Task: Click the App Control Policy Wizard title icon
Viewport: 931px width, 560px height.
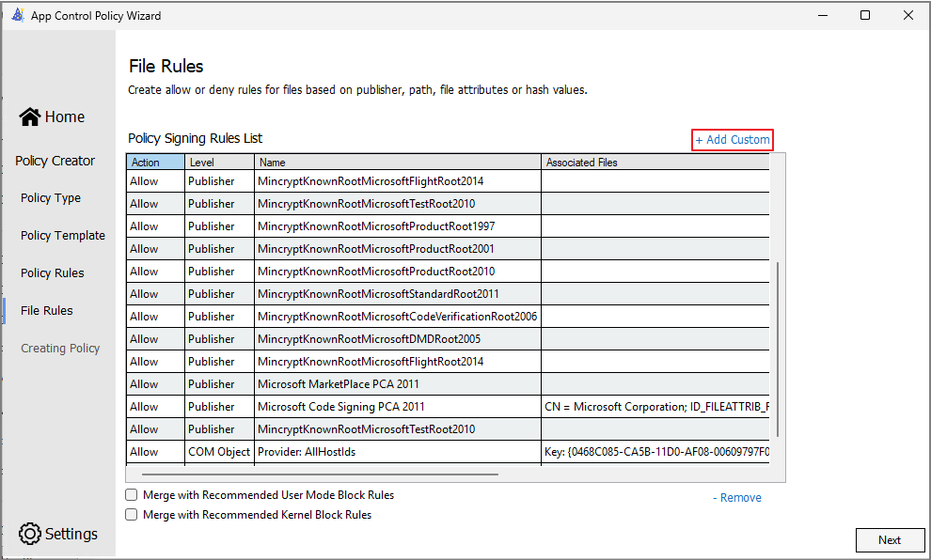Action: (18, 15)
